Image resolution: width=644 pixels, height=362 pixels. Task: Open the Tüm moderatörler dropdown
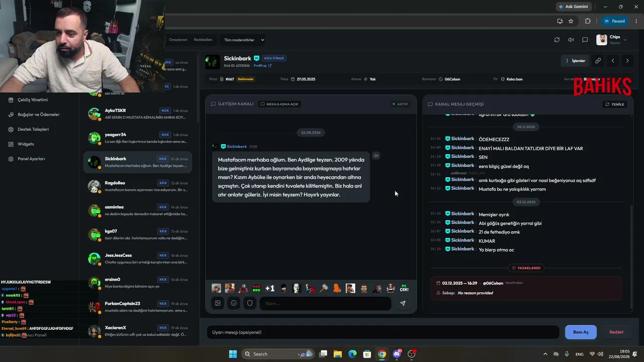(x=244, y=40)
